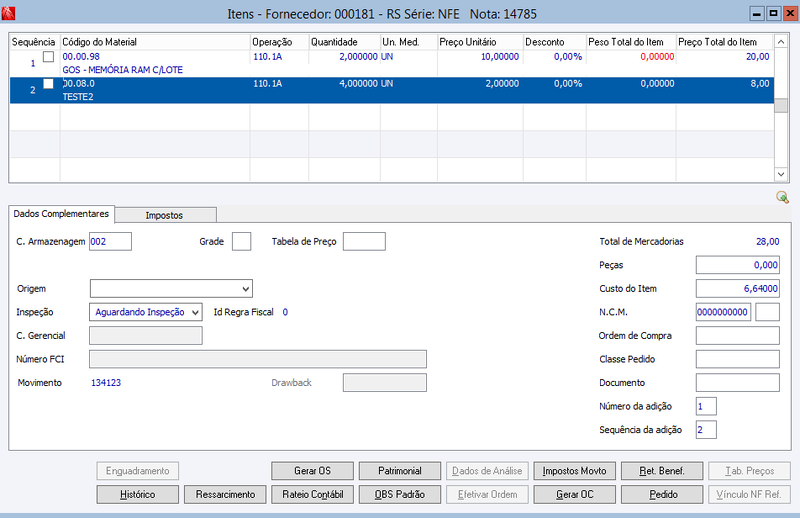
Task: Click the Tabela de Preço field
Action: tap(364, 241)
